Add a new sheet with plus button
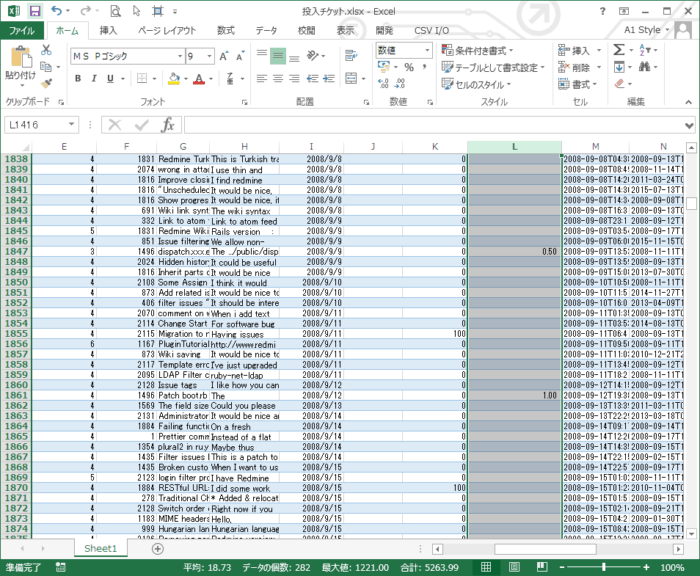 point(158,549)
